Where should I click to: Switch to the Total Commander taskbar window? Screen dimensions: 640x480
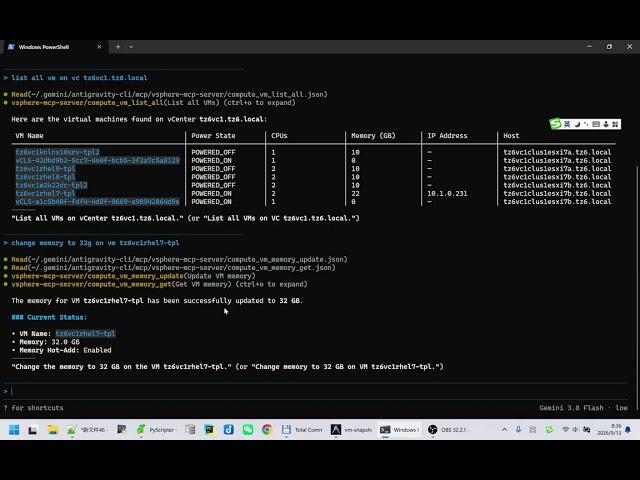302,429
